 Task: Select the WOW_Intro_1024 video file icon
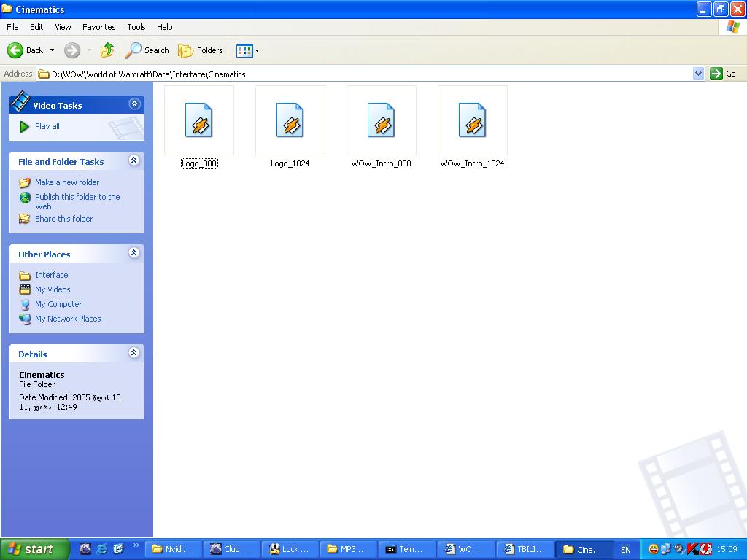[x=472, y=120]
